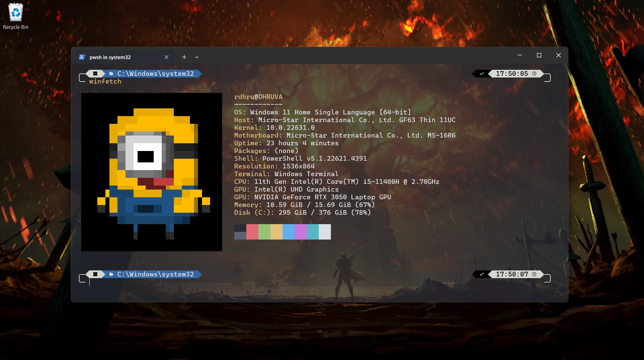The width and height of the screenshot is (644, 360).
Task: Click the checkmark status icon beside 17:50:07
Action: (482, 274)
